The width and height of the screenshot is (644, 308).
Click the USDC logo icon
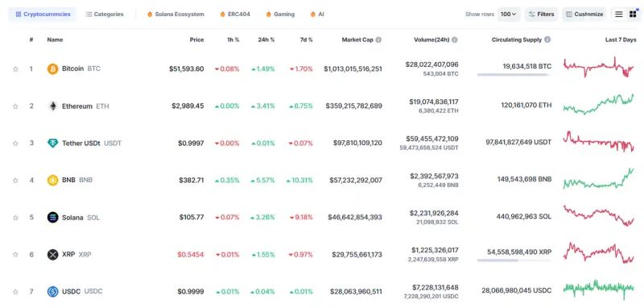click(x=52, y=292)
